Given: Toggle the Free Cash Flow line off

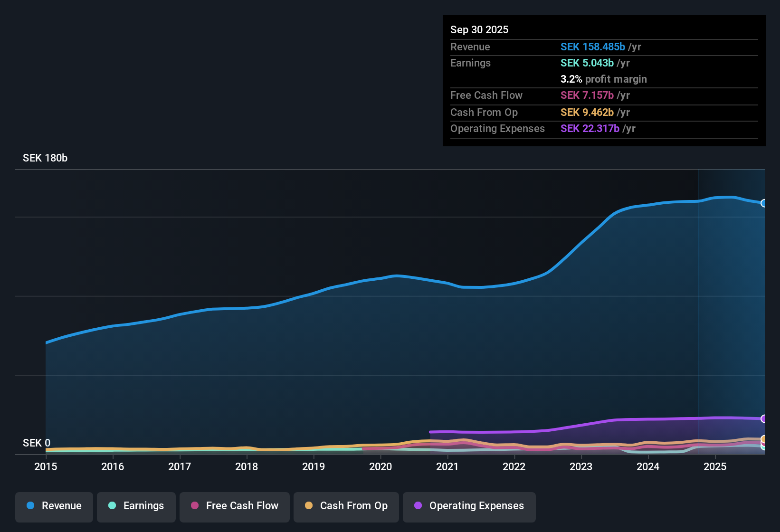Looking at the screenshot, I should click(x=234, y=507).
